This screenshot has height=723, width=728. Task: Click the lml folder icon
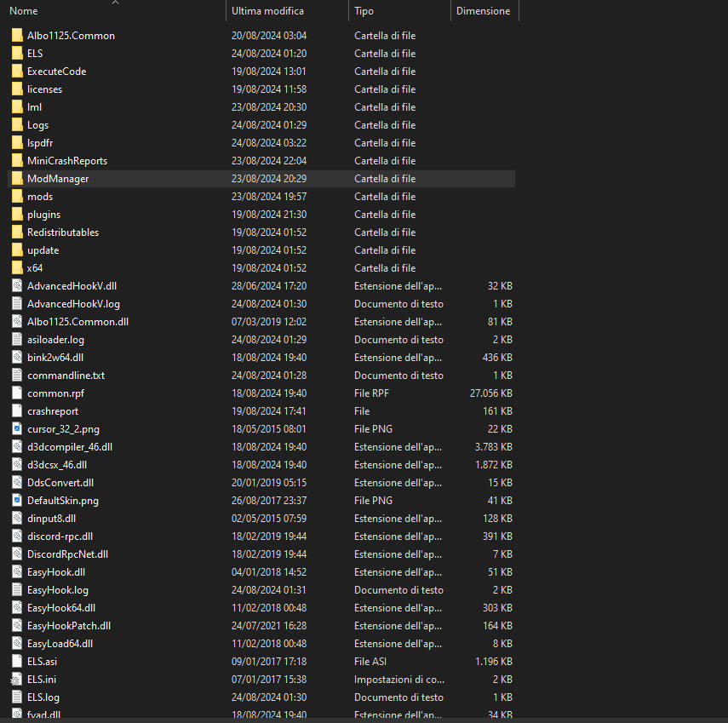[17, 107]
